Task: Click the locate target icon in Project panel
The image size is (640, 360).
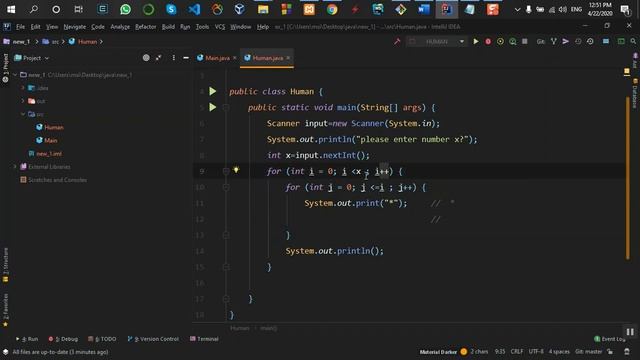Action: pos(146,58)
